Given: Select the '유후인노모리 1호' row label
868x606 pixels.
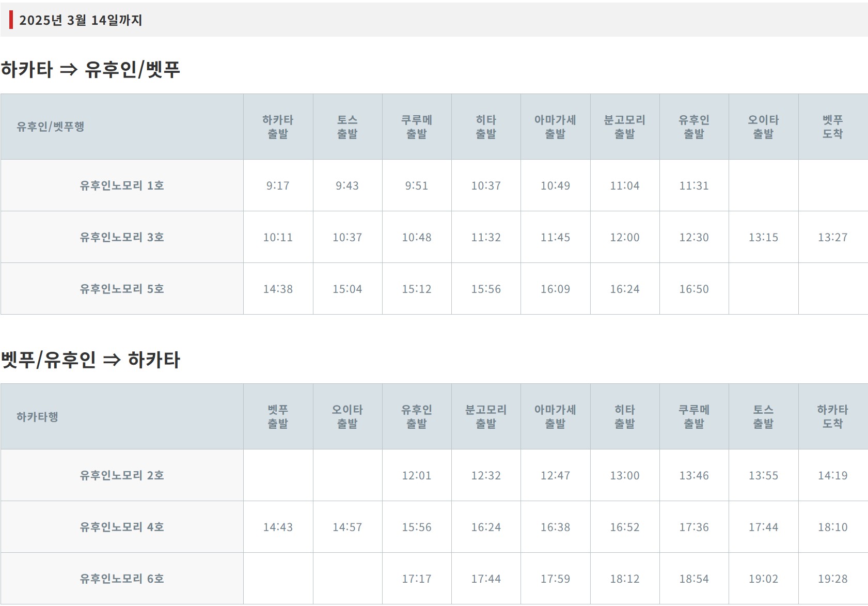Looking at the screenshot, I should coord(122,185).
